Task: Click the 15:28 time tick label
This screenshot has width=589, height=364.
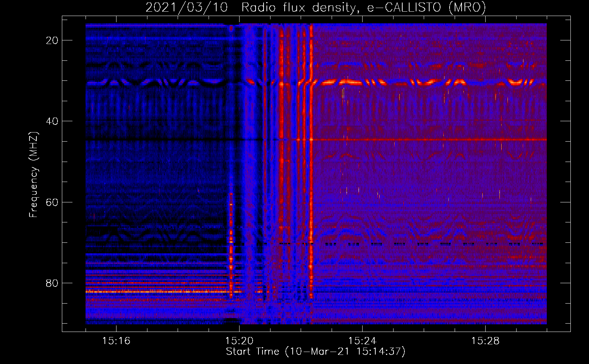Action: (x=485, y=341)
